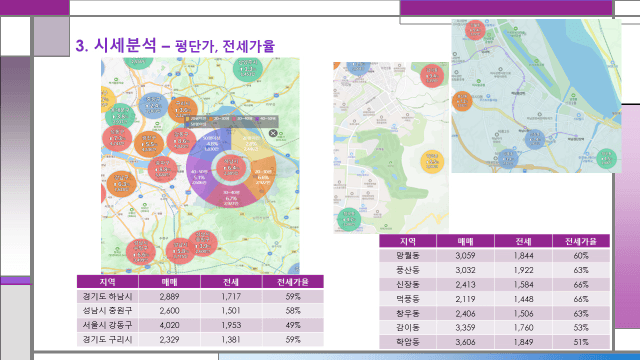
Task: Close the pie chart popup with the X icon
Action: [x=273, y=133]
